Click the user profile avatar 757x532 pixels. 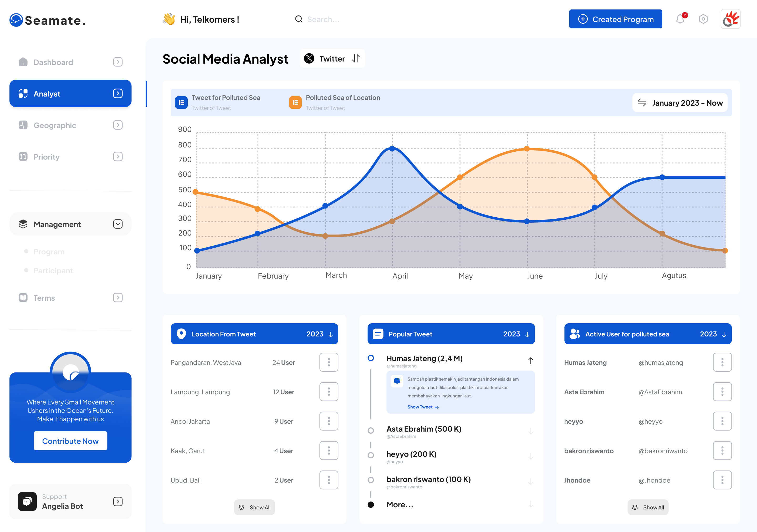coord(730,19)
